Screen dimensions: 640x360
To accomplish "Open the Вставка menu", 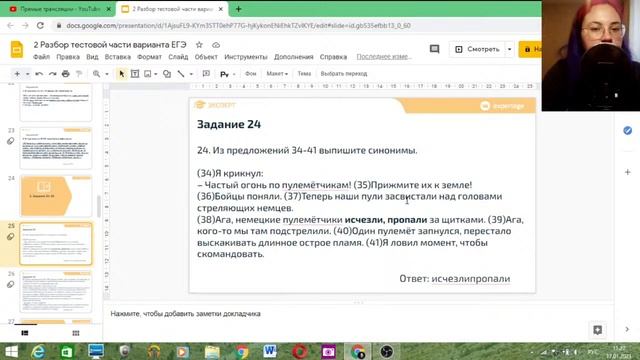I will coord(118,57).
